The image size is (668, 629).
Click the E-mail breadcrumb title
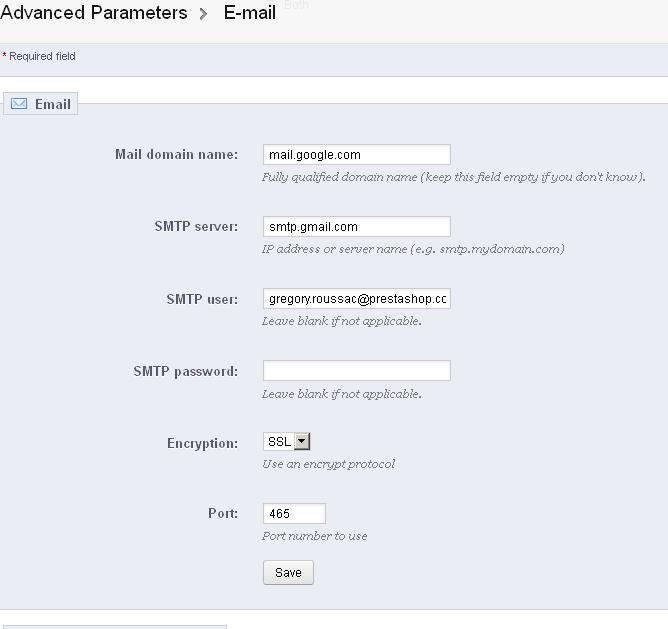tap(250, 12)
